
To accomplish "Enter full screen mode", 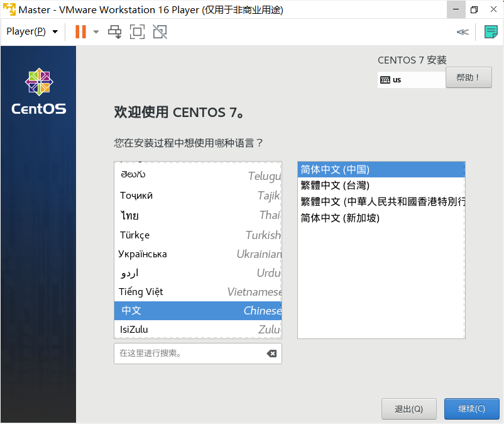I will click(x=137, y=32).
